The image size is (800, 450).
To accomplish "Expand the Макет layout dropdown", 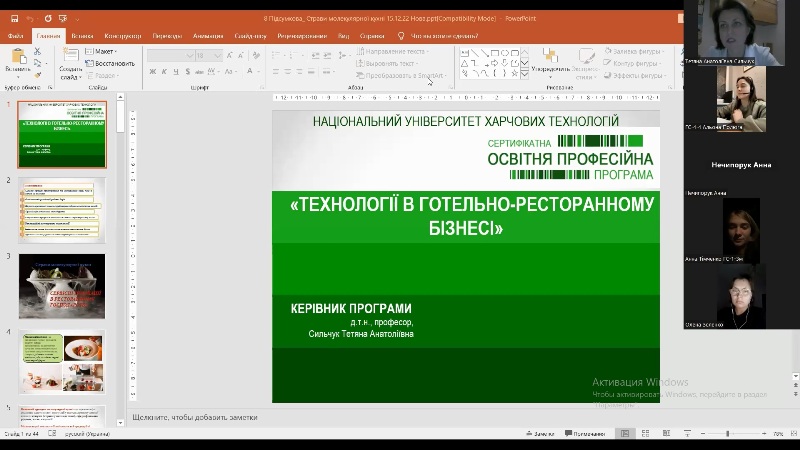I will pos(103,51).
